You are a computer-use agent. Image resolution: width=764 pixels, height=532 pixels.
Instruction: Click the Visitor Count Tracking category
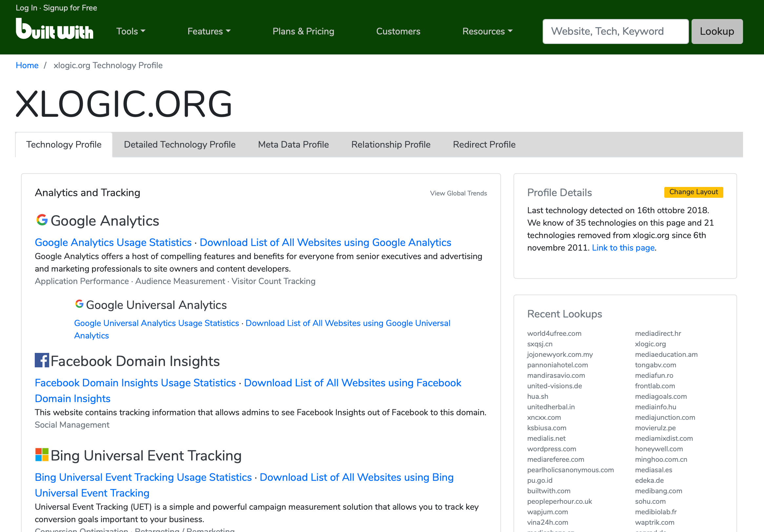point(273,281)
